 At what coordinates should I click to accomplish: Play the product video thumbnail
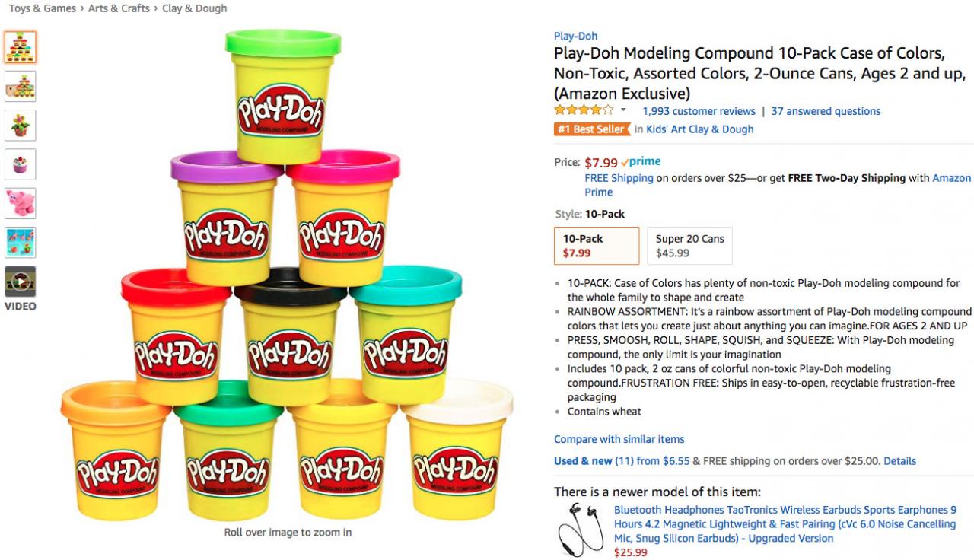point(21,282)
